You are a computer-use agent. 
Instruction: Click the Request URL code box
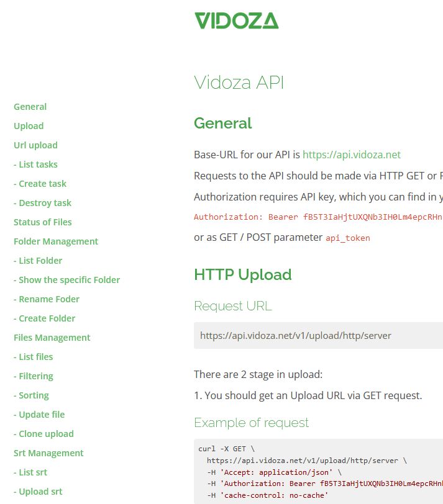(x=318, y=336)
